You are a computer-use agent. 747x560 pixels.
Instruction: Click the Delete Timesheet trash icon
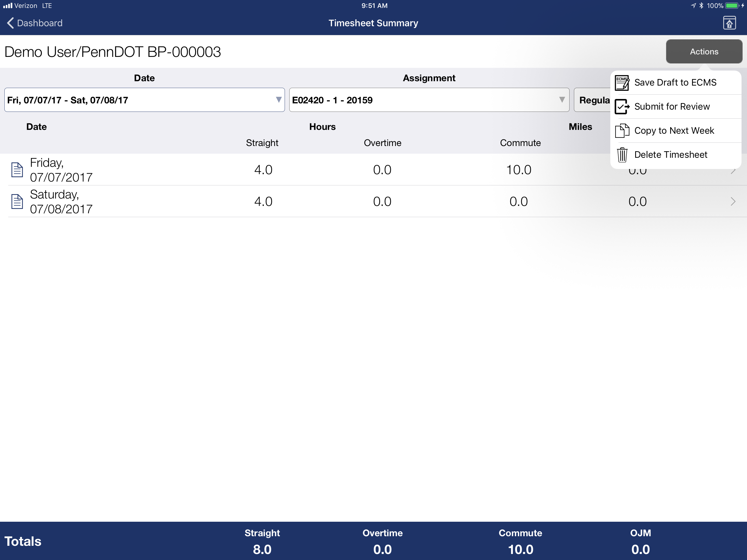(622, 155)
